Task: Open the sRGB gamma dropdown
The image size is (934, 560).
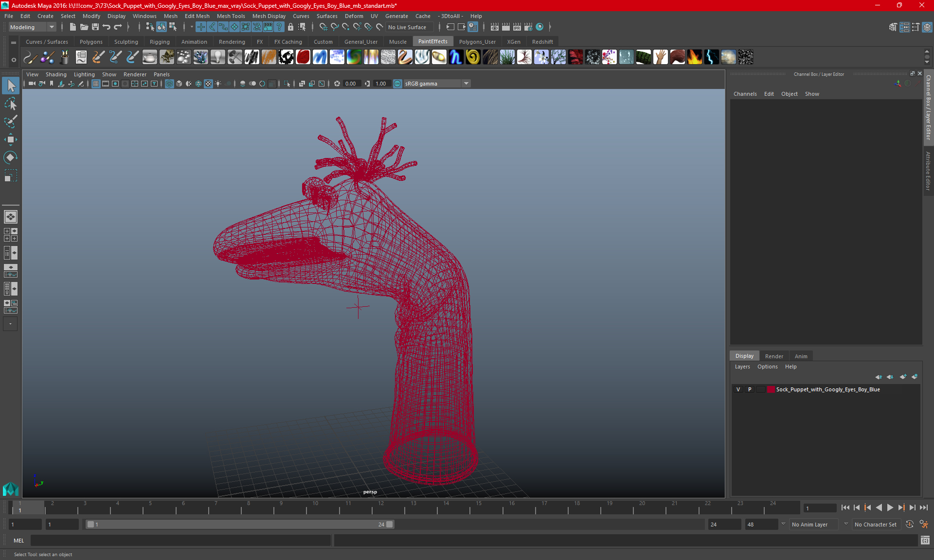Action: [x=437, y=84]
